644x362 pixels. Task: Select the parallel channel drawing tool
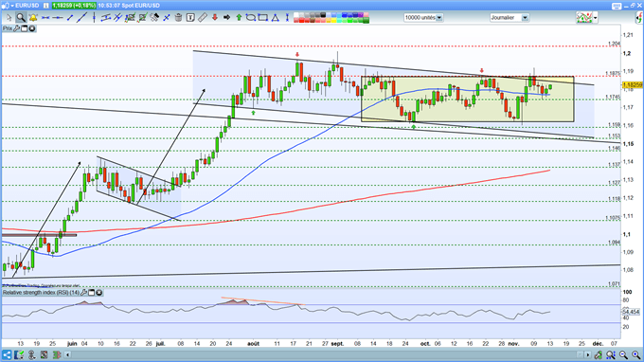click(106, 17)
